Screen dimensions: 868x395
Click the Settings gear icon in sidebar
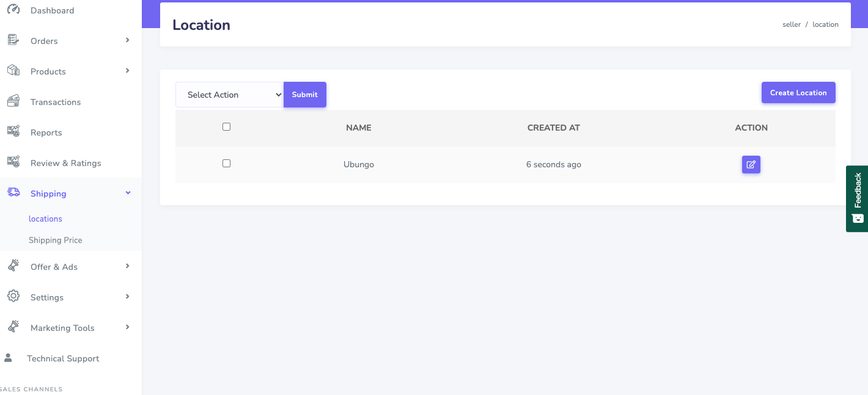pos(13,297)
